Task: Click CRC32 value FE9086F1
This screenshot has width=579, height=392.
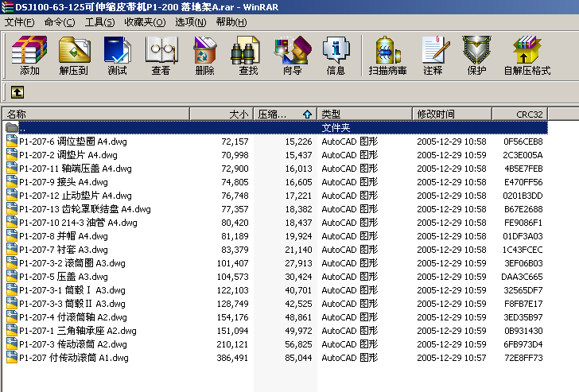Action: 523,223
